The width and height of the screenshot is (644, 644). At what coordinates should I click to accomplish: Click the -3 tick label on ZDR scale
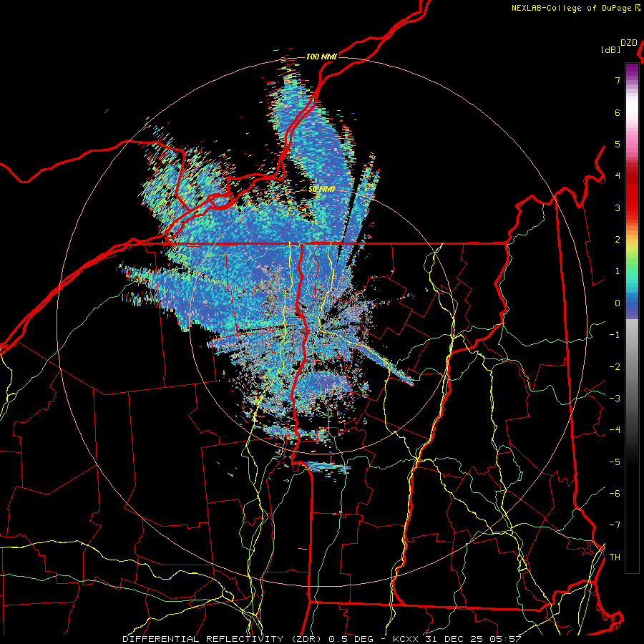(615, 399)
